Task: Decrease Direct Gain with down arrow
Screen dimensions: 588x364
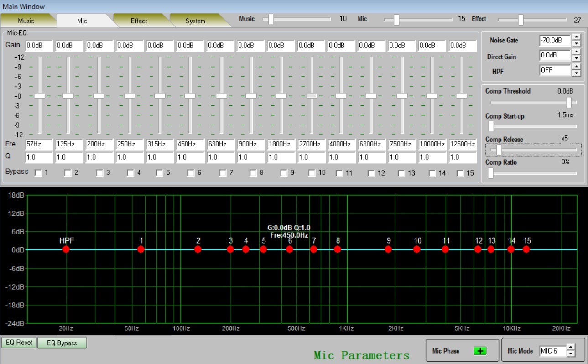Action: pyautogui.click(x=577, y=59)
